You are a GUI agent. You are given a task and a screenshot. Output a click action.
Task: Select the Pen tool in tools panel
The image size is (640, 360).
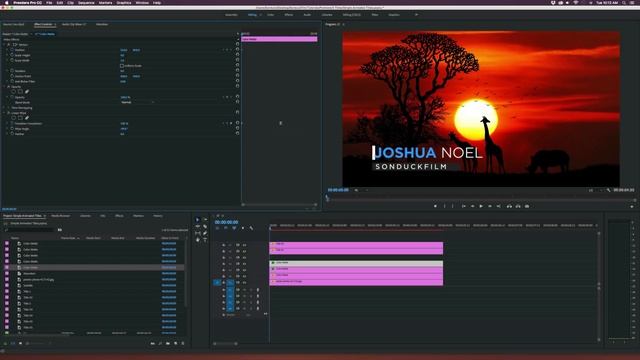205,233
